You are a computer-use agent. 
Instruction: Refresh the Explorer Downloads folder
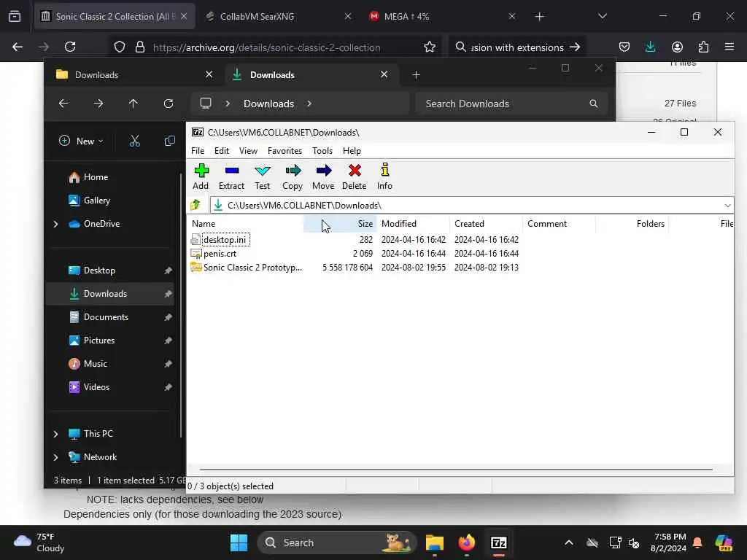pos(169,104)
